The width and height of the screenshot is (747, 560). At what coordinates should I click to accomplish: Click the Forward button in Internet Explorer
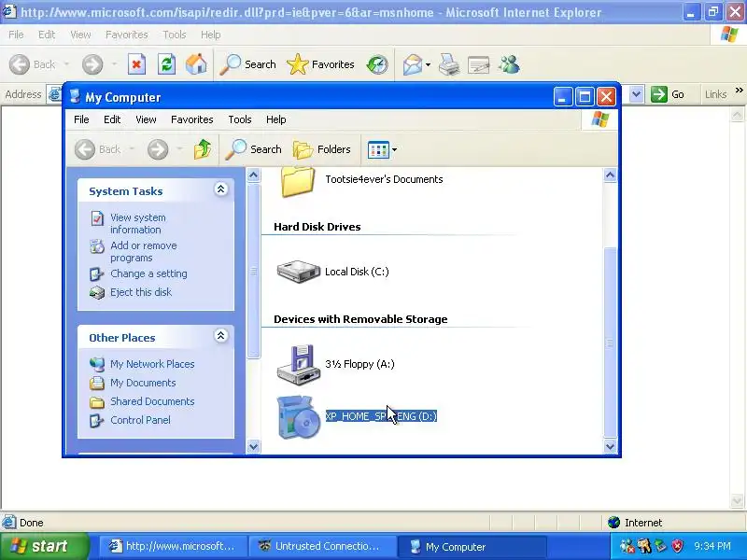tap(92, 64)
